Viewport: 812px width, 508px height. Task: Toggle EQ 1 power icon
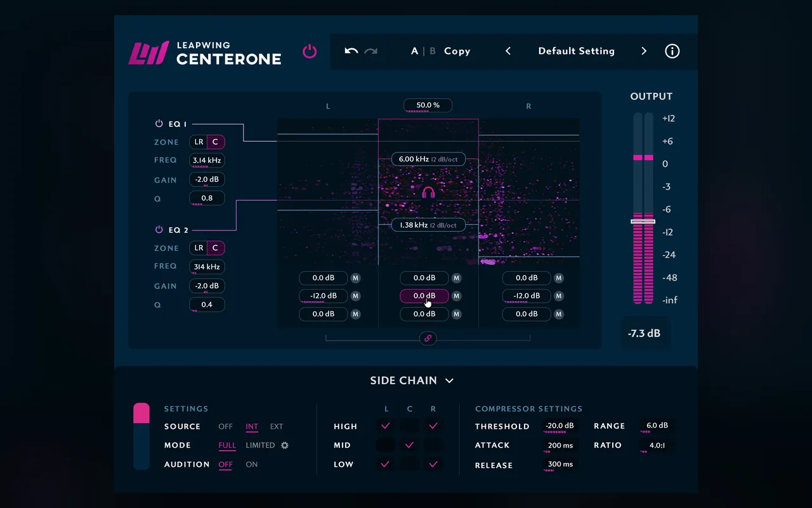click(159, 124)
